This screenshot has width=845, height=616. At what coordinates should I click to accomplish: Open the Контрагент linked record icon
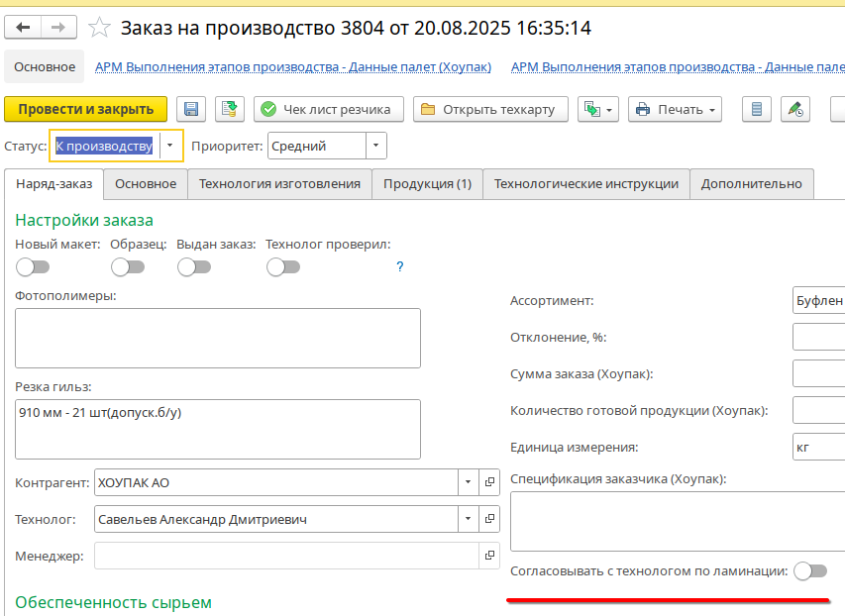489,483
